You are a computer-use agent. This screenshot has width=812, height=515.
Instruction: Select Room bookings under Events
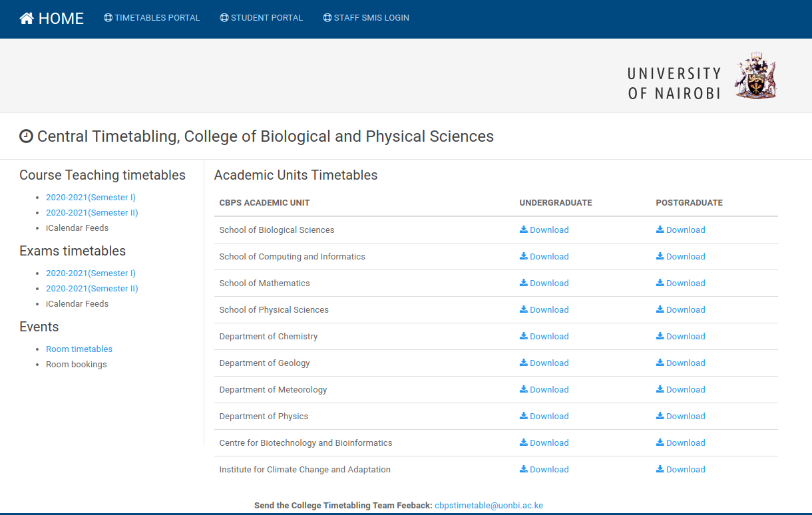coord(76,365)
